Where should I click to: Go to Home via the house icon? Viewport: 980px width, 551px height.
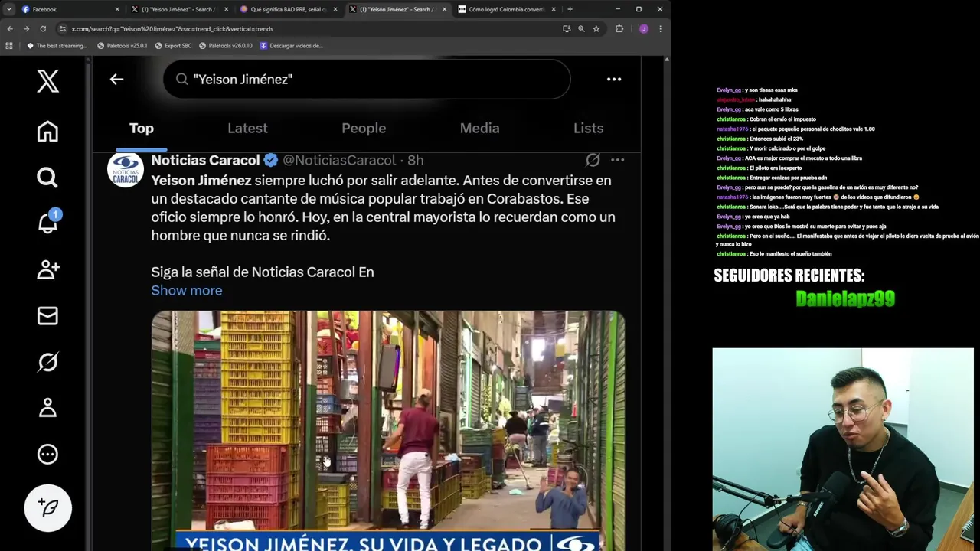pyautogui.click(x=47, y=132)
